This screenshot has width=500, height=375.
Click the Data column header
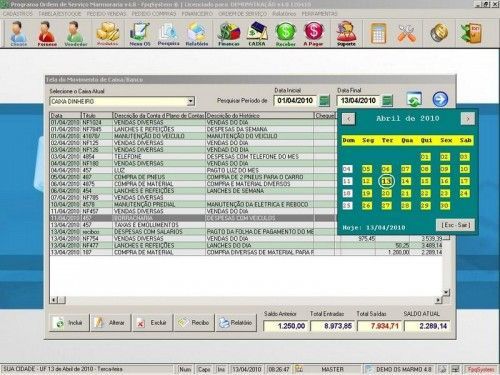pyautogui.click(x=66, y=115)
